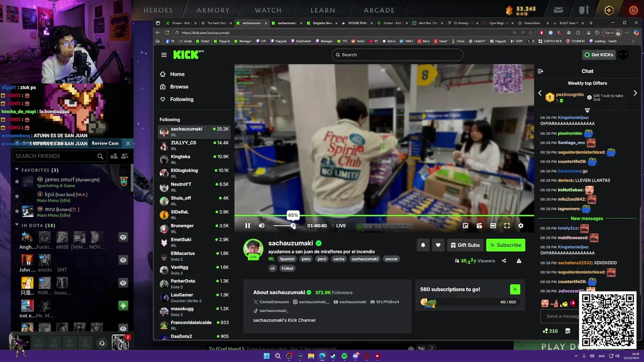Open IRL category link
This screenshot has width=644, height=362.
click(271, 259)
